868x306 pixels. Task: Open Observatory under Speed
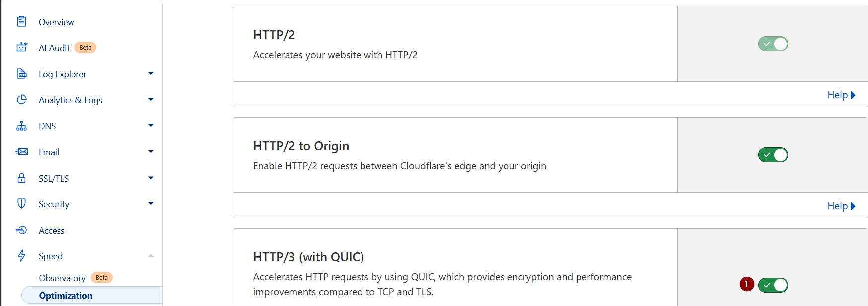point(63,278)
